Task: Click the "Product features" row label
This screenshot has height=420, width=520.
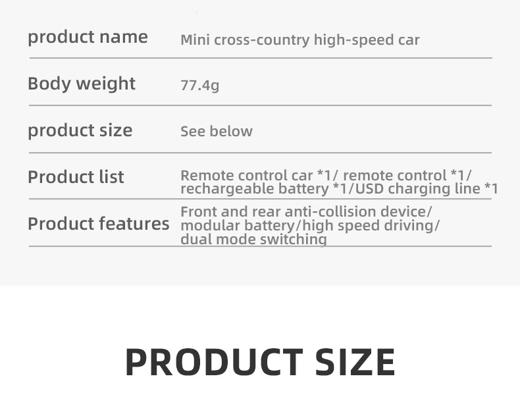Action: (98, 224)
